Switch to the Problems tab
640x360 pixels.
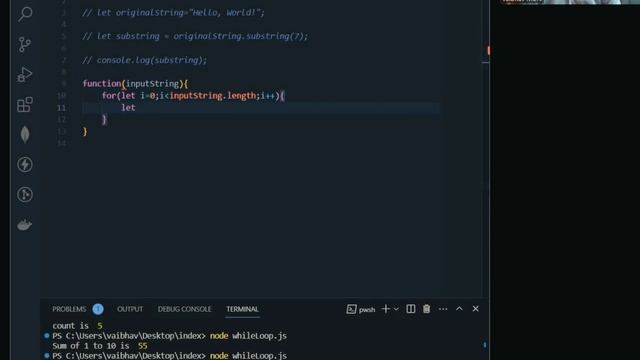pos(69,309)
